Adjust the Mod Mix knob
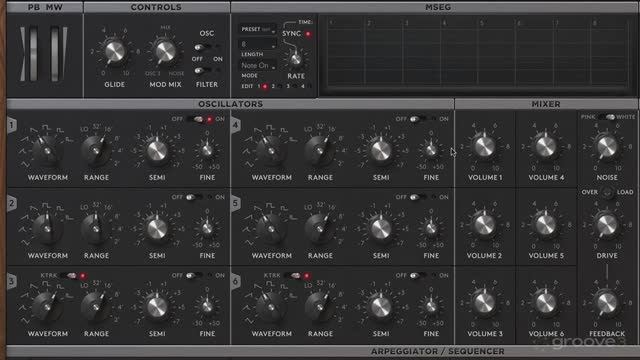The width and height of the screenshot is (640, 360). (165, 52)
